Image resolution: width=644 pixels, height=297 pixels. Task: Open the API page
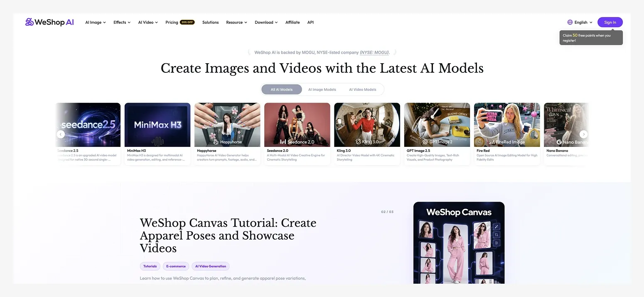point(310,22)
